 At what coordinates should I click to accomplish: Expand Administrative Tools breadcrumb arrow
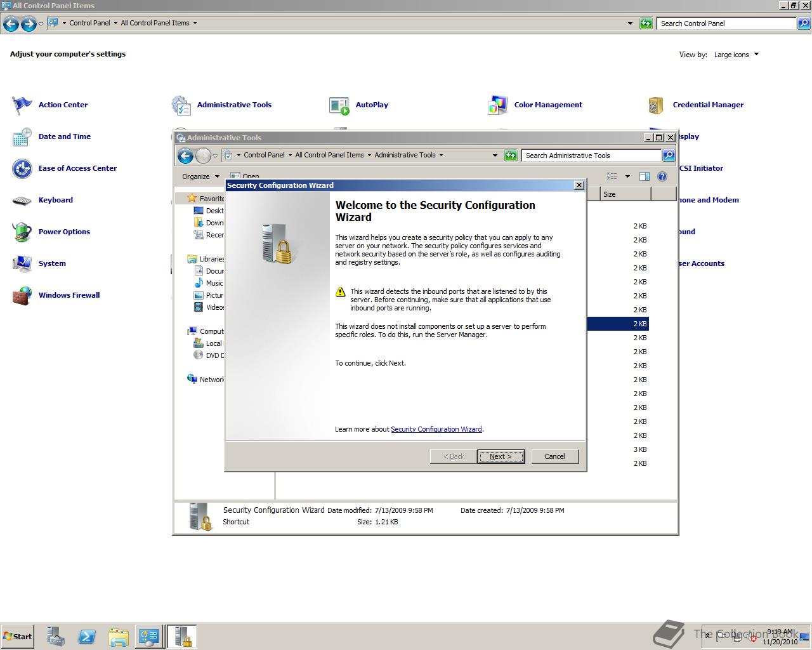pos(441,155)
